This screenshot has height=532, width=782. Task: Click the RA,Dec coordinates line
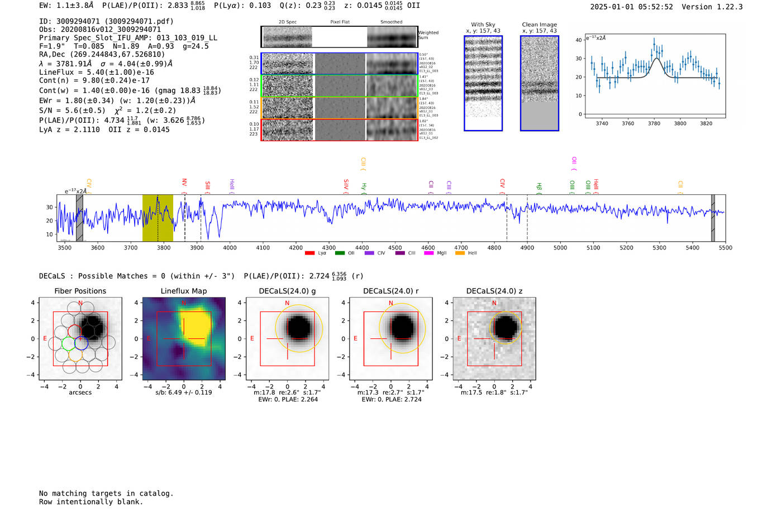[x=102, y=55]
